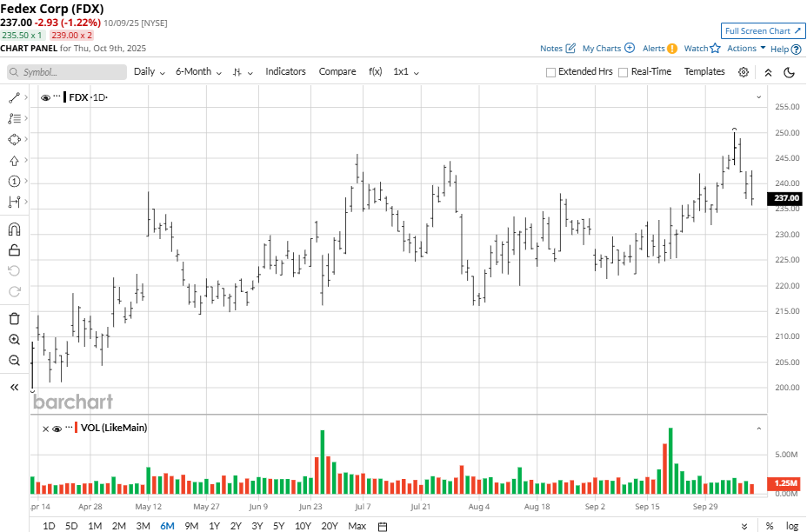Click the Symbol search field

pyautogui.click(x=67, y=72)
